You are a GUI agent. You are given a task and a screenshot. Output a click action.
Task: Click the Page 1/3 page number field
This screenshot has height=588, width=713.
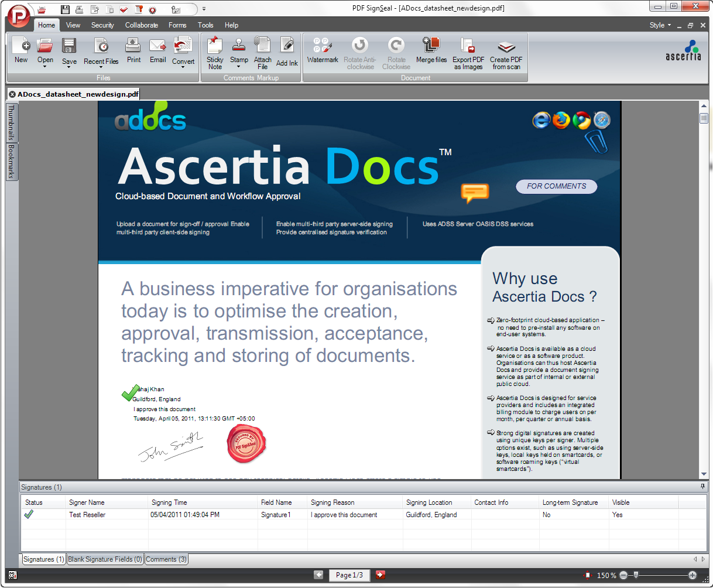[x=349, y=575]
